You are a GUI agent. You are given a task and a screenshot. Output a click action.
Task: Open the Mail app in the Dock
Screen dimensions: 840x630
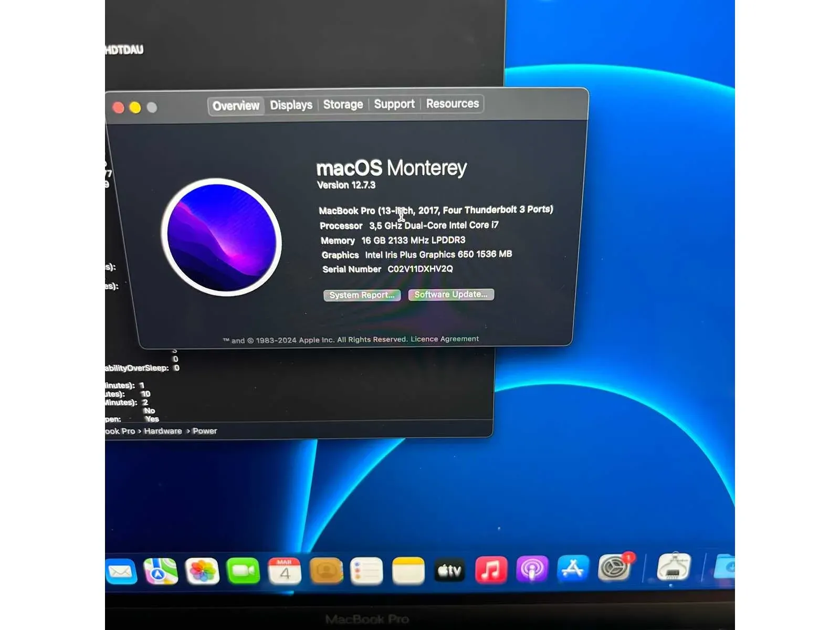coord(120,572)
